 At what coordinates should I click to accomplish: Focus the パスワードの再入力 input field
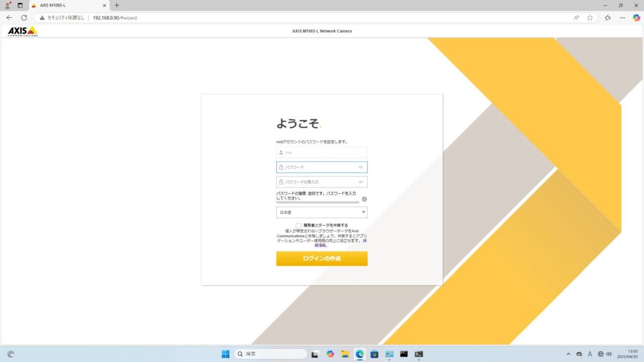point(322,182)
